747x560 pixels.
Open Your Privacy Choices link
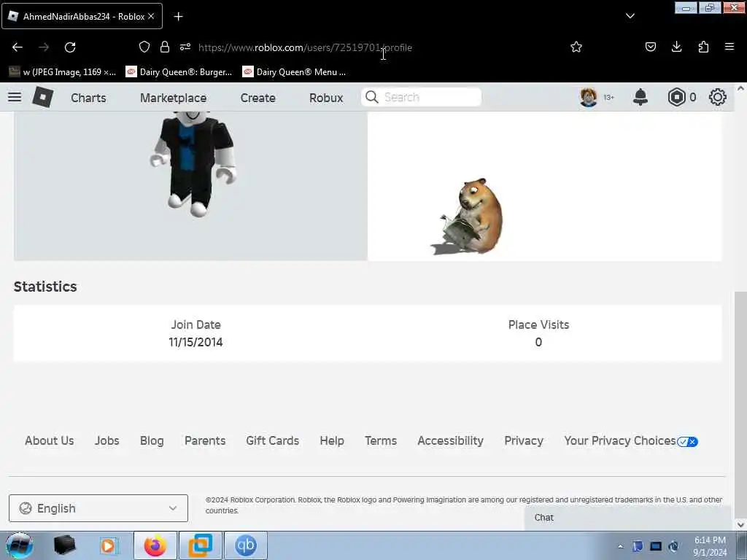(631, 441)
